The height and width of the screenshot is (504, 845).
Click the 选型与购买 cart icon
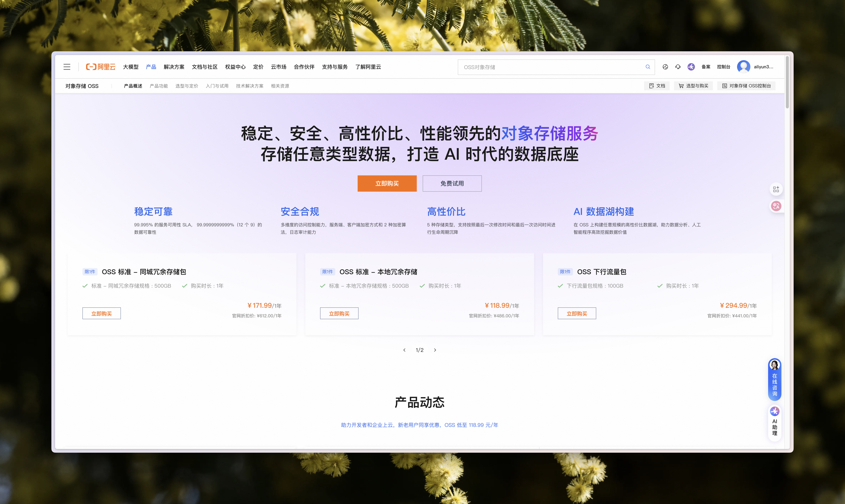tap(693, 86)
